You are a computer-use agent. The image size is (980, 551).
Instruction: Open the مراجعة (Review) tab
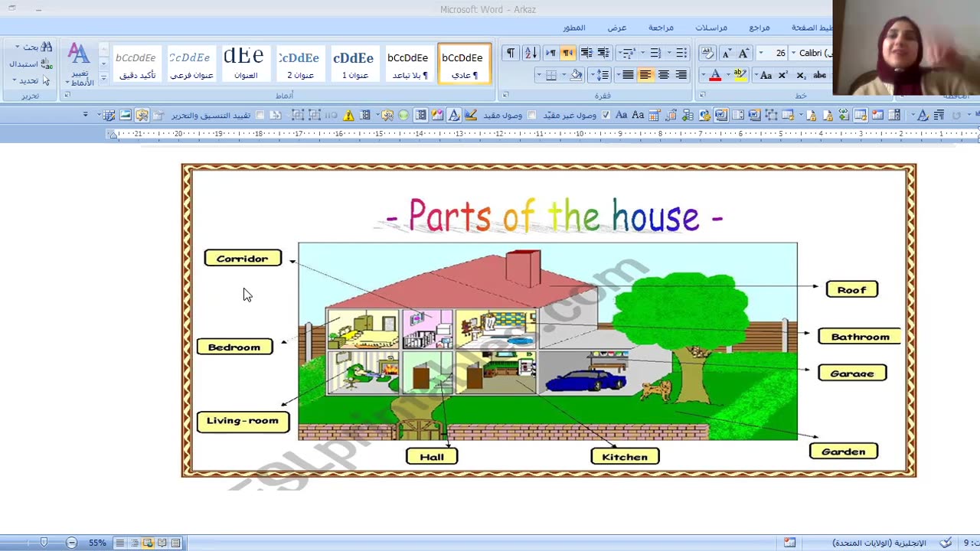point(661,28)
